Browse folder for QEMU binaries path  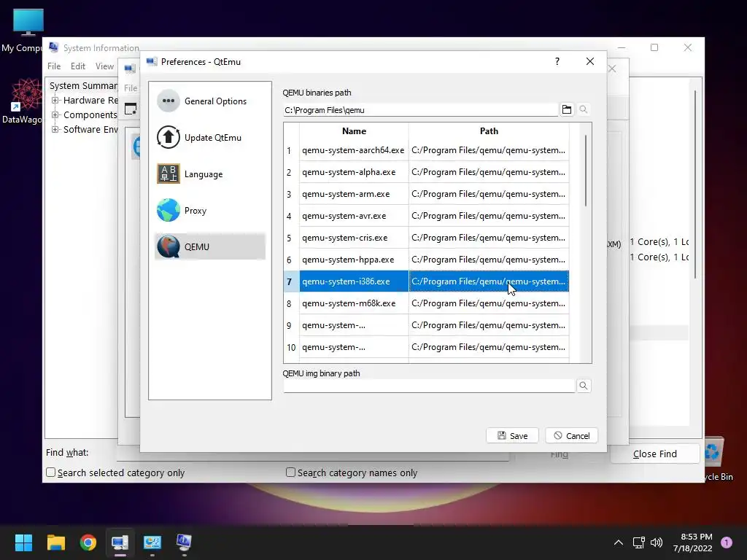coord(566,110)
